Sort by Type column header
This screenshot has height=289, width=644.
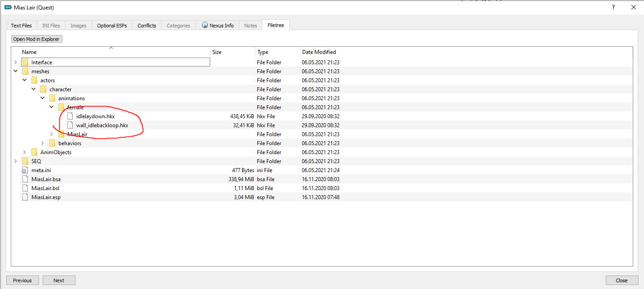(x=278, y=52)
